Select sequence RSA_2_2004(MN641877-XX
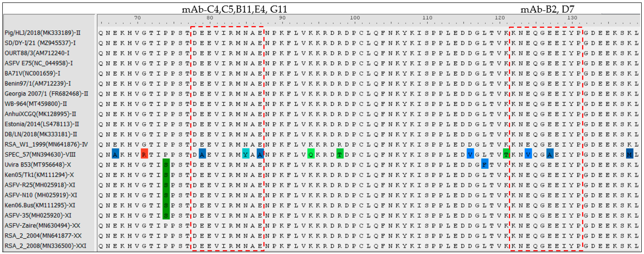The image size is (644, 254). coord(43,236)
